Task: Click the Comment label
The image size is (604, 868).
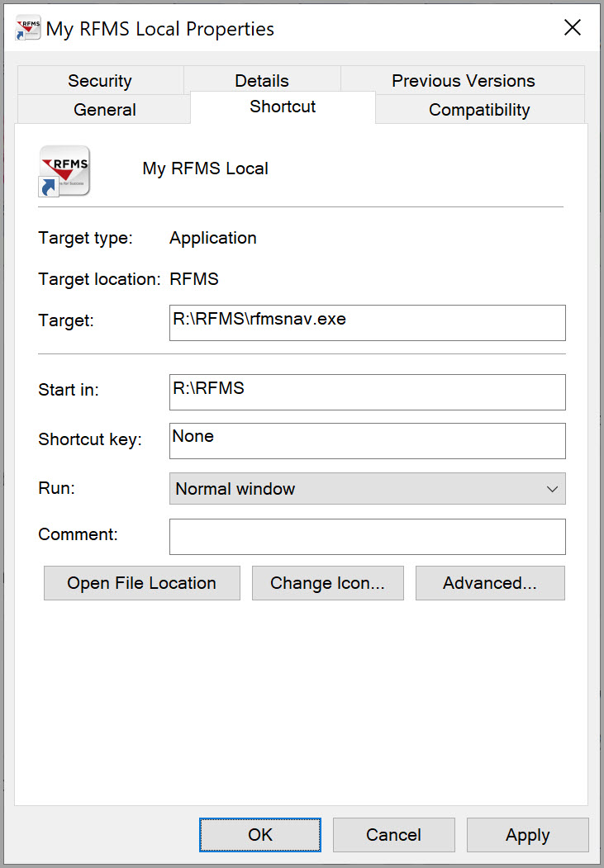Action: [78, 534]
